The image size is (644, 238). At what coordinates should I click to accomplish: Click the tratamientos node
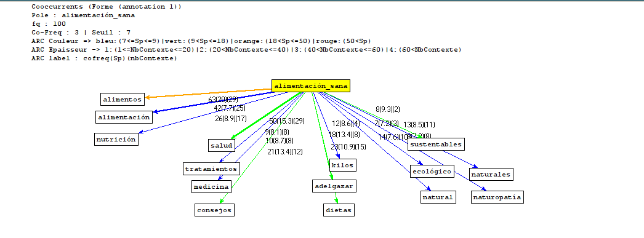(x=211, y=169)
